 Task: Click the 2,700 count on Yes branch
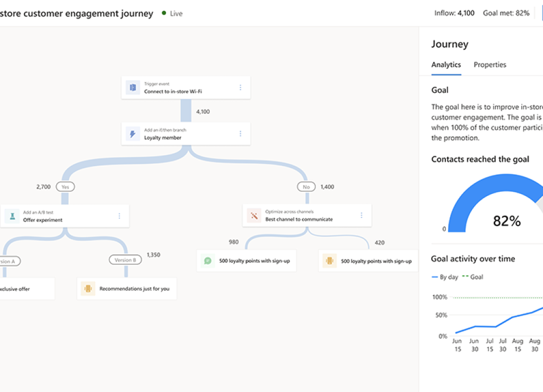click(x=43, y=187)
